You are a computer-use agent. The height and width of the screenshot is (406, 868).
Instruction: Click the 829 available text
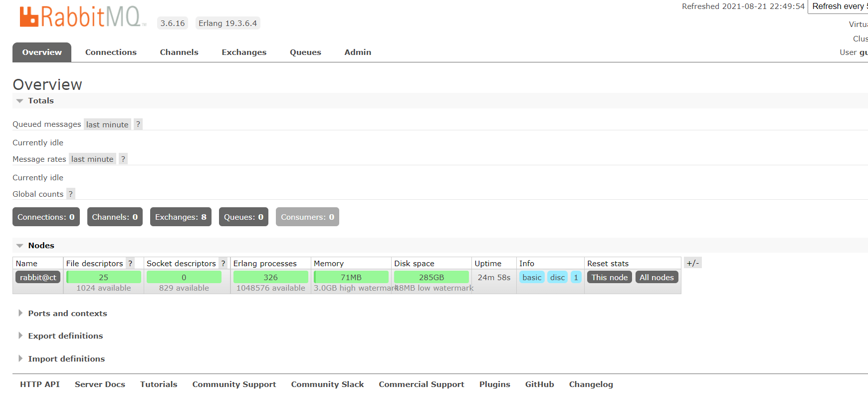tap(184, 288)
